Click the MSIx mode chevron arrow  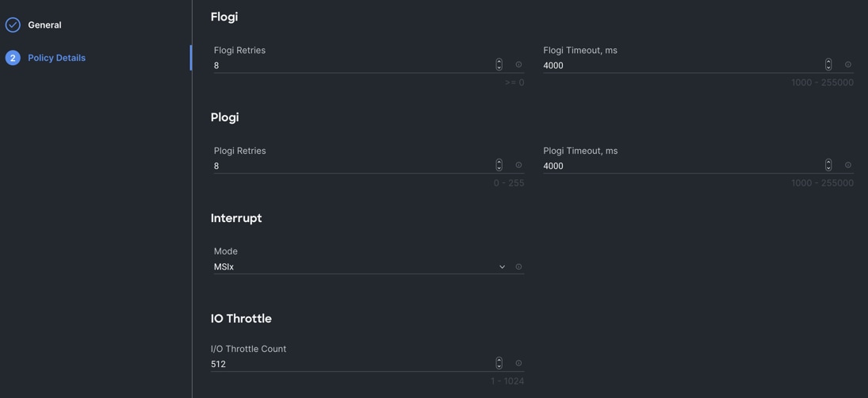point(502,267)
